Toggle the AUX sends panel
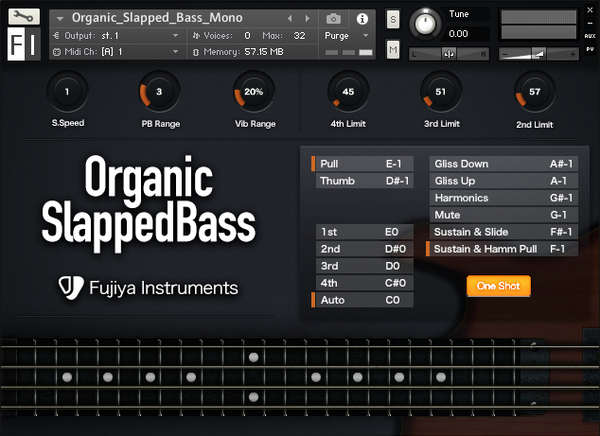The image size is (600, 436). tap(590, 36)
